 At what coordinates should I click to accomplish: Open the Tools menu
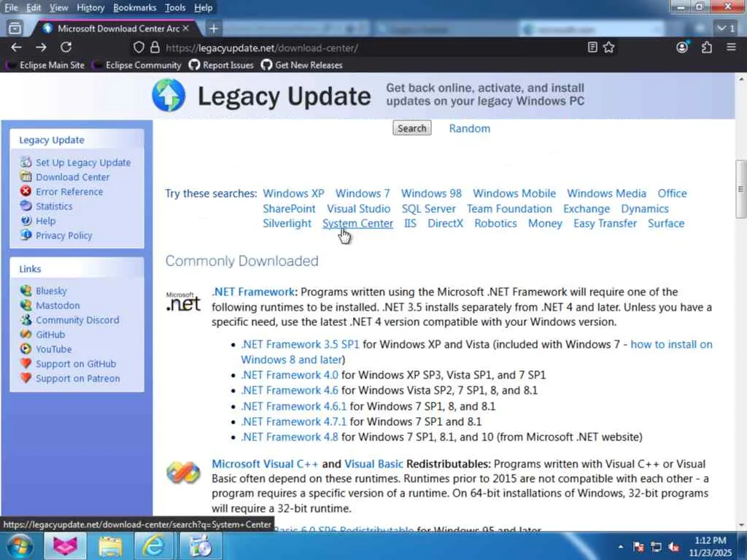(x=175, y=7)
